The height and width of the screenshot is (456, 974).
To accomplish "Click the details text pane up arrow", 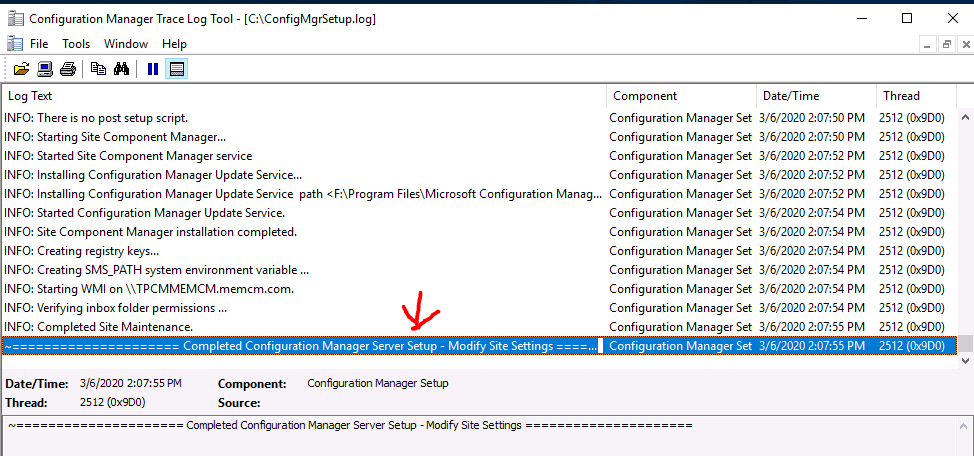I will 965,425.
